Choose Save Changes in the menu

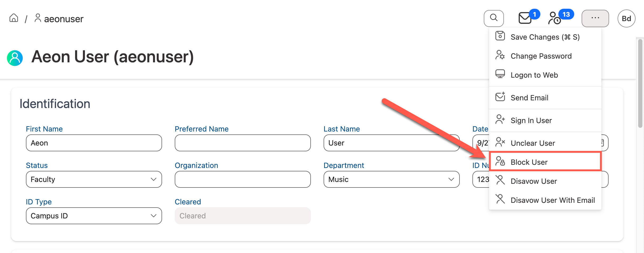click(x=545, y=37)
